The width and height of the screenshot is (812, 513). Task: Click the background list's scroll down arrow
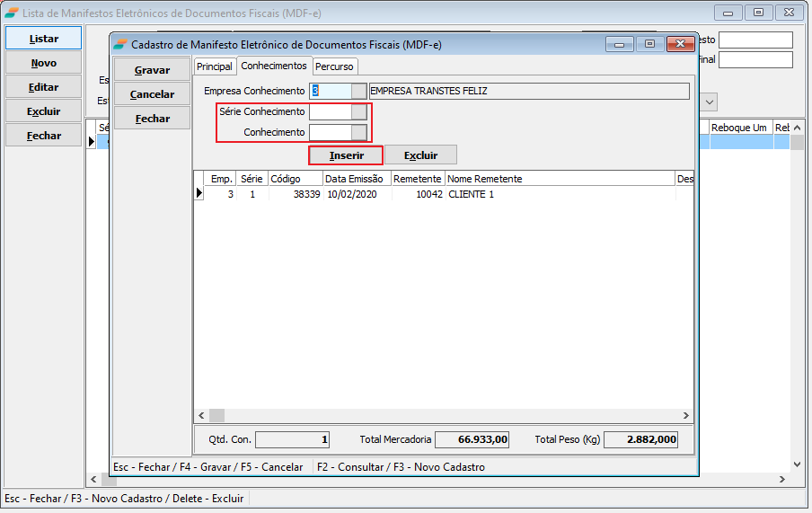click(x=797, y=464)
